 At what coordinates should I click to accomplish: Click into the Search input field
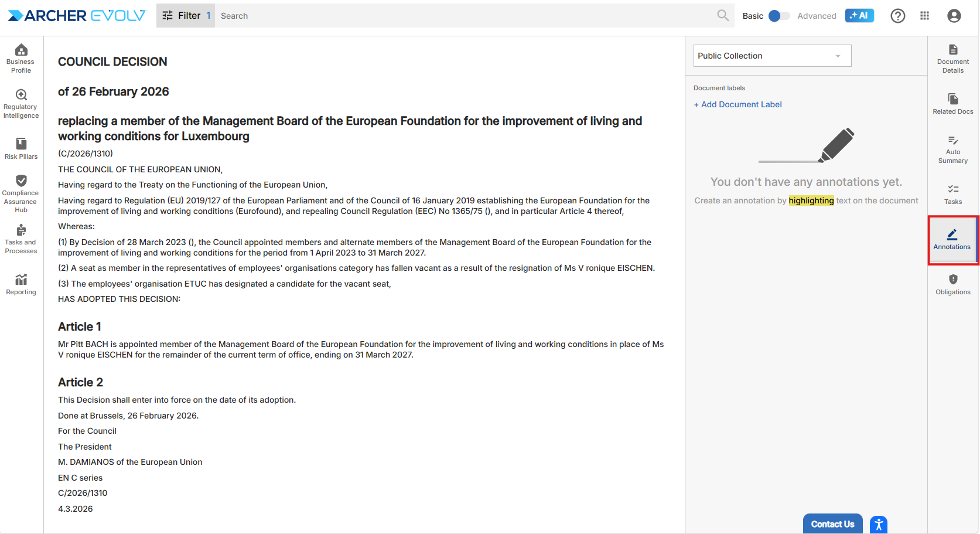463,16
